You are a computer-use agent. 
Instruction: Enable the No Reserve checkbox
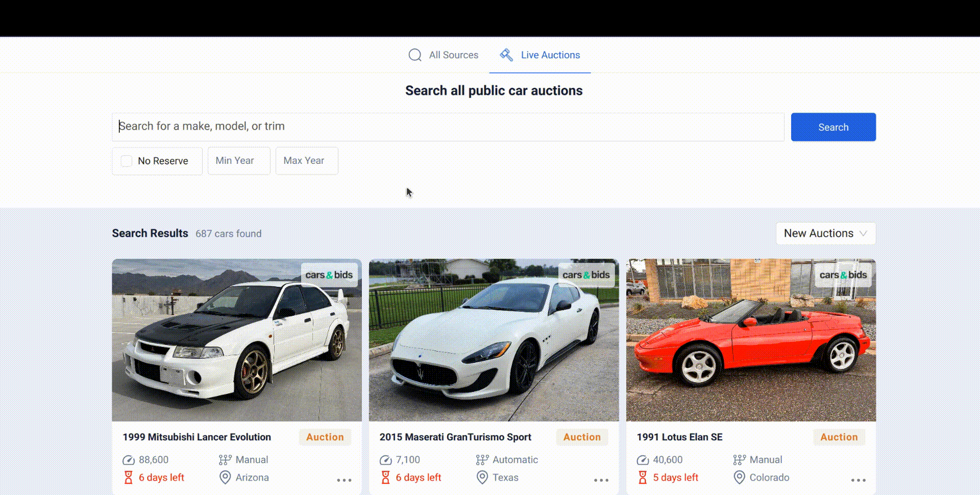coord(127,161)
